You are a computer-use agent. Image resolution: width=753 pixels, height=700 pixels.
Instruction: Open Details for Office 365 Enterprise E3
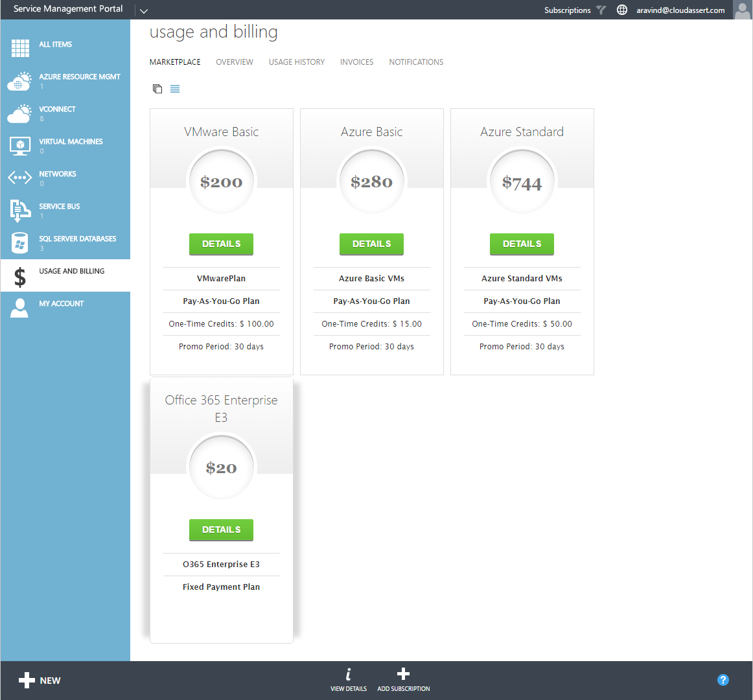[x=222, y=530]
